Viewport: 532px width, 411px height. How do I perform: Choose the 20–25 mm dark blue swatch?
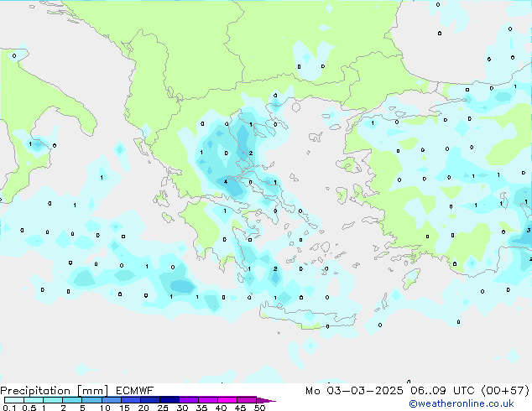[149, 400]
